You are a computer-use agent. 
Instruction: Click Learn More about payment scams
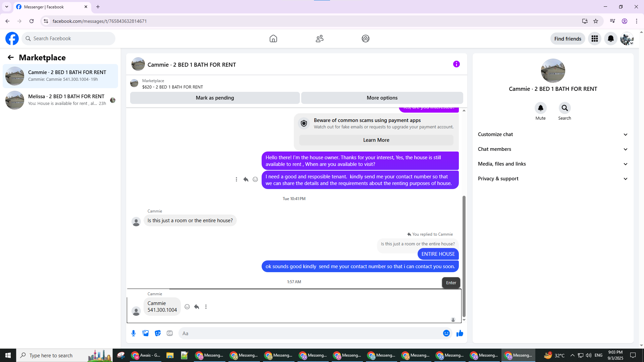pyautogui.click(x=376, y=140)
